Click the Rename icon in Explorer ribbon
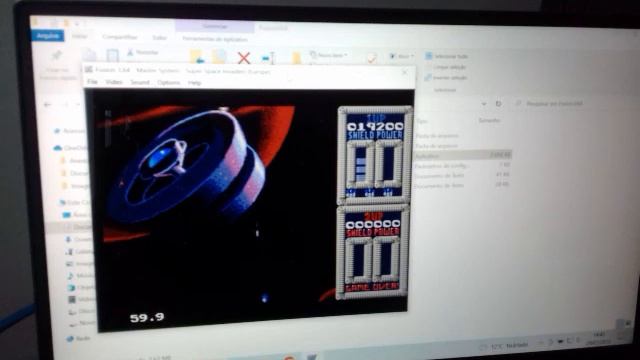This screenshot has width=640, height=360. (268, 58)
